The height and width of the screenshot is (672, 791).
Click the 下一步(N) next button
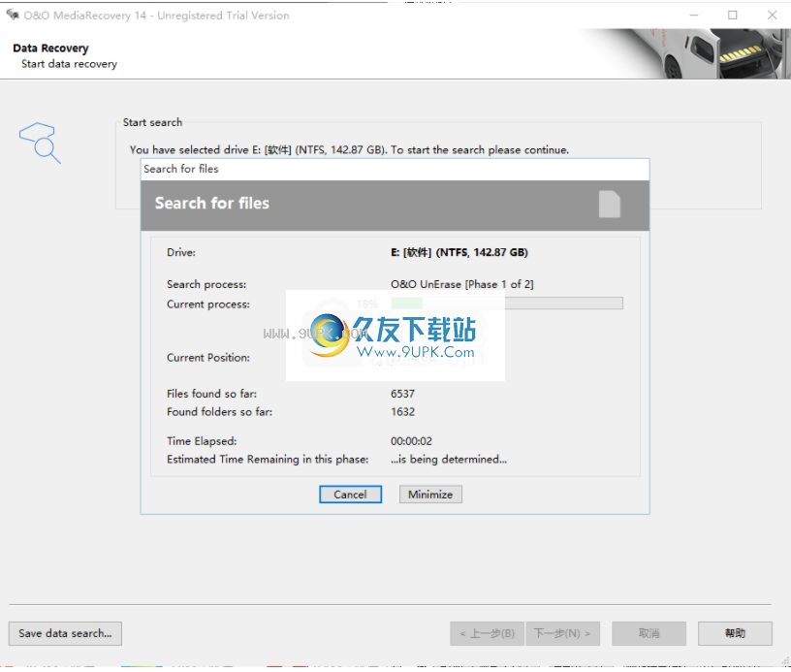pyautogui.click(x=562, y=633)
